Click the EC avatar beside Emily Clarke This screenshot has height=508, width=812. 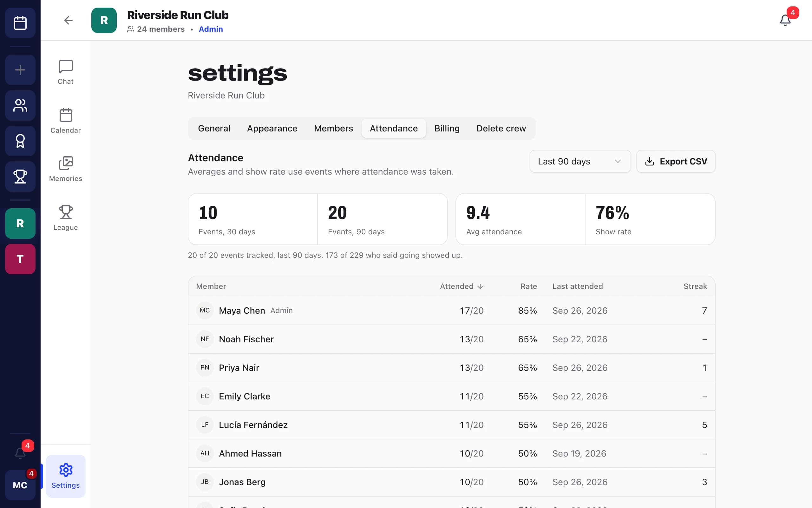(205, 396)
